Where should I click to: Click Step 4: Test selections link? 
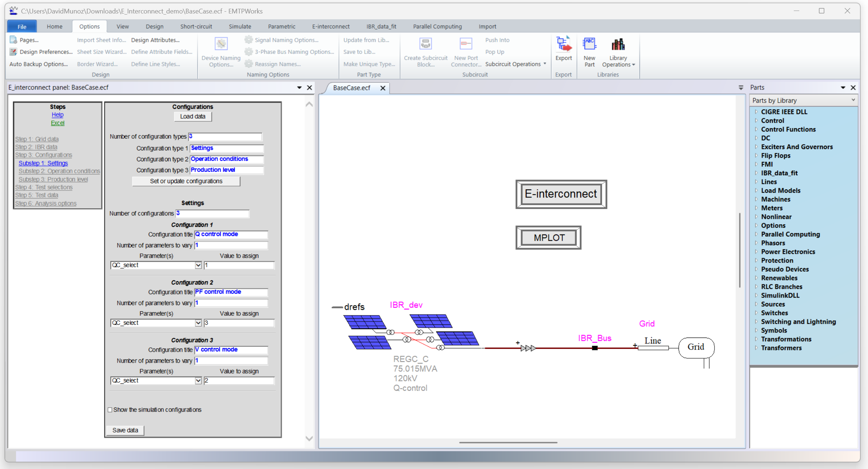(44, 187)
